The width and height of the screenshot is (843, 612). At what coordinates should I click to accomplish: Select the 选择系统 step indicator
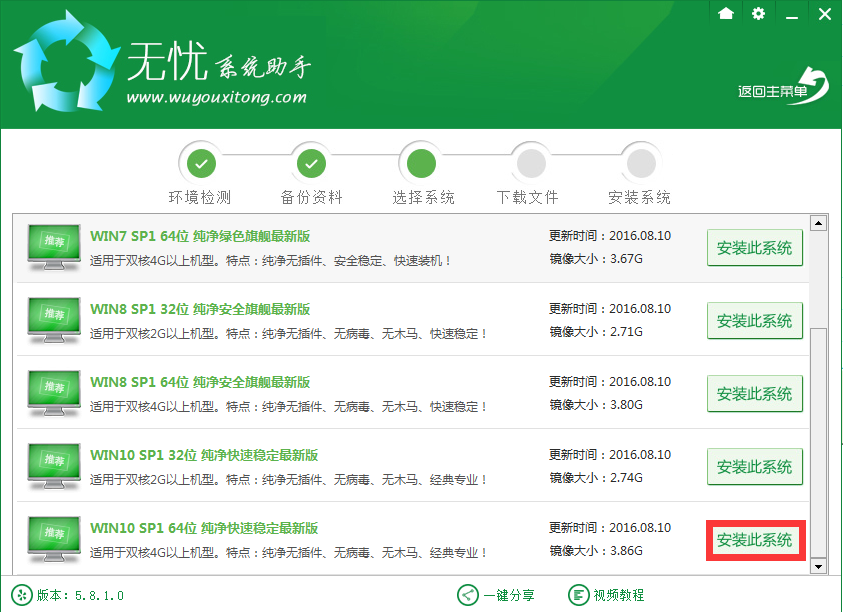[421, 161]
